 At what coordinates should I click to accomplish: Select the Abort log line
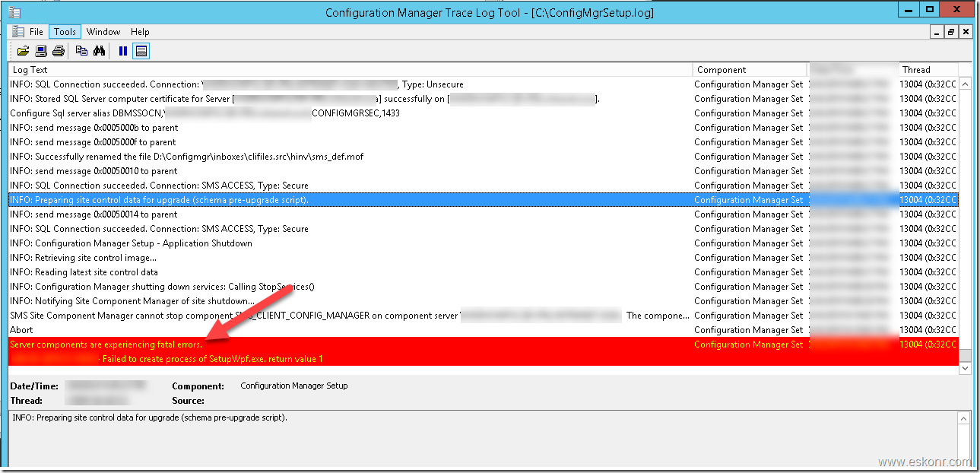(152, 329)
